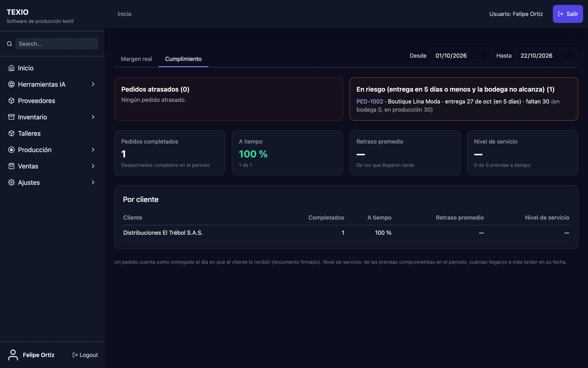Click the Nivel de servicio card title
This screenshot has height=368, width=588.
[496, 141]
